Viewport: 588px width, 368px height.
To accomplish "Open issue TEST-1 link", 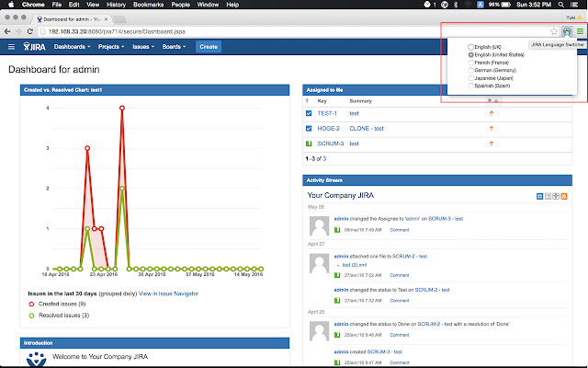I will [327, 113].
